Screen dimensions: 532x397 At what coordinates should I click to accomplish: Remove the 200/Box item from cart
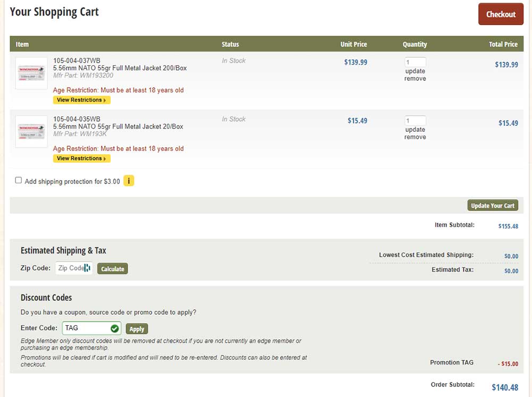click(x=415, y=79)
